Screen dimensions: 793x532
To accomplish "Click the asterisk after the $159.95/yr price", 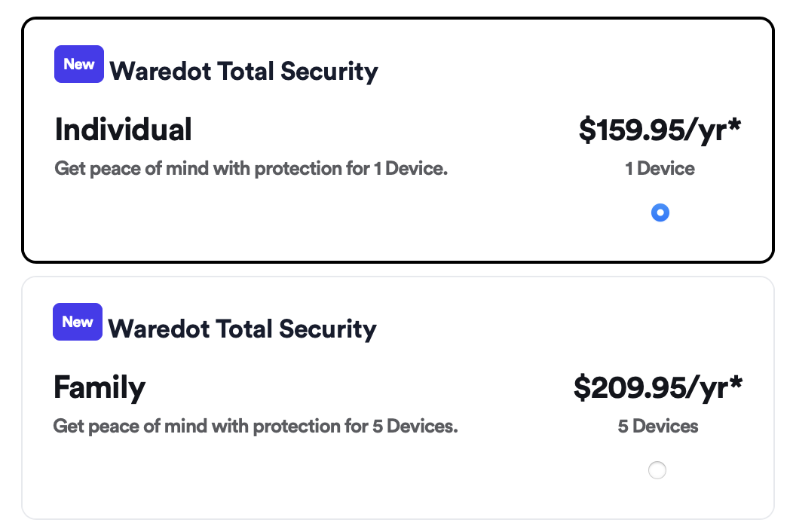I will 735,124.
